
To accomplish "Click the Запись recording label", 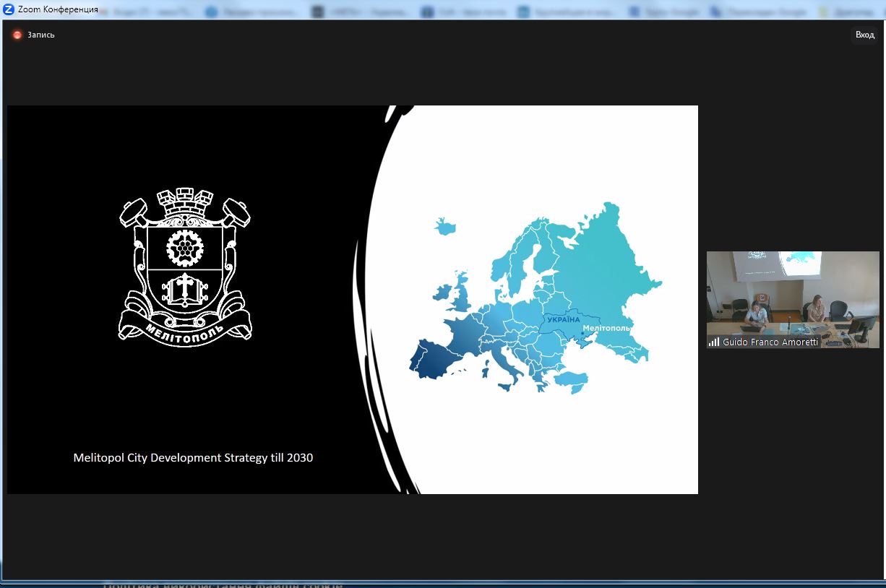I will 41,35.
